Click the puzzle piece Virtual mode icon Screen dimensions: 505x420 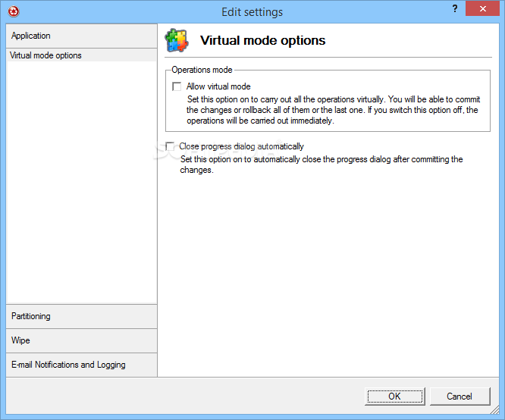(177, 40)
